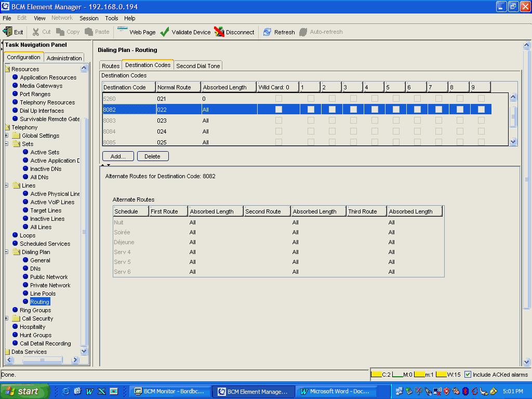Click the yellow minor alarm indicator m:1

pyautogui.click(x=420, y=374)
